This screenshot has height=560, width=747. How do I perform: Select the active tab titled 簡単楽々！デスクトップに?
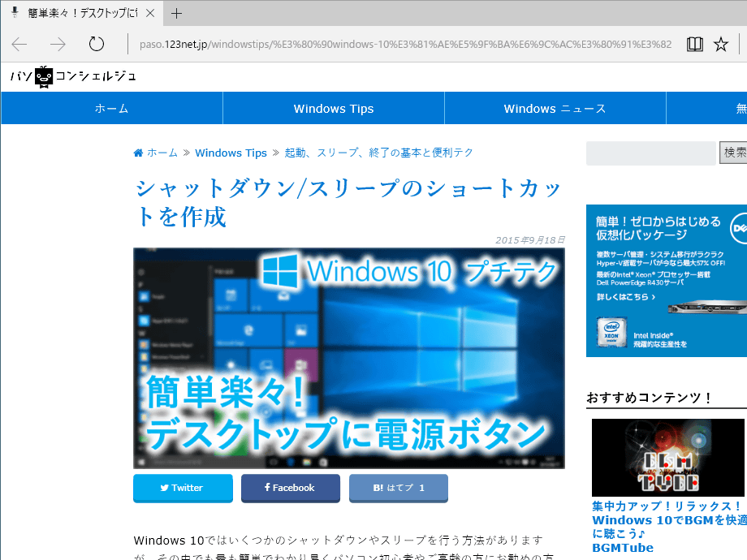(82, 13)
